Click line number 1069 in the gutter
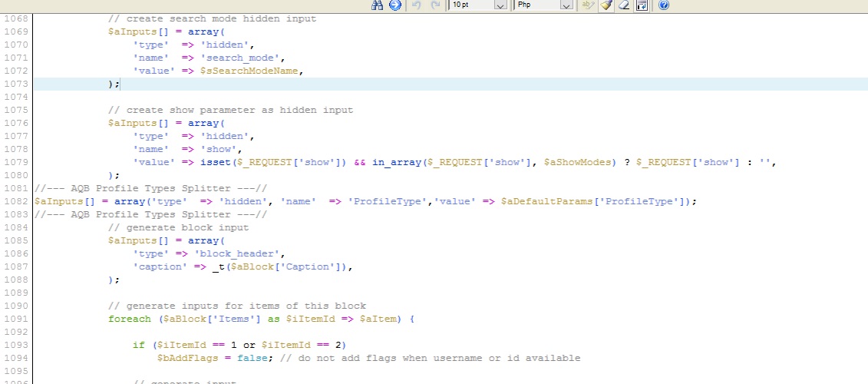 (x=15, y=31)
